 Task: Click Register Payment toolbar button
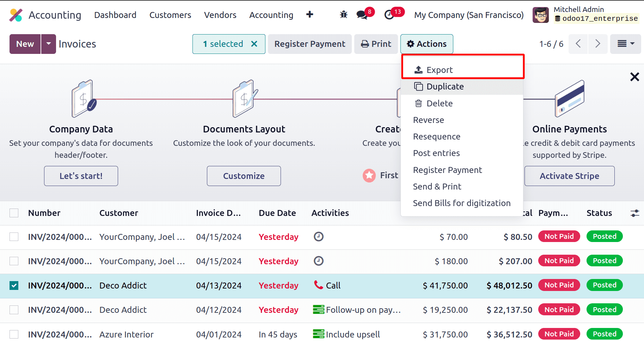pos(310,44)
